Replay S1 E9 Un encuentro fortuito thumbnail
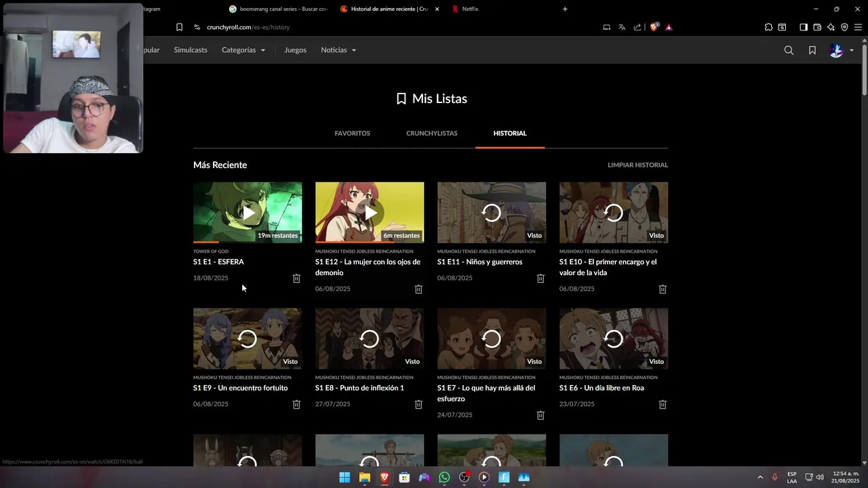The image size is (868, 488). 248,338
